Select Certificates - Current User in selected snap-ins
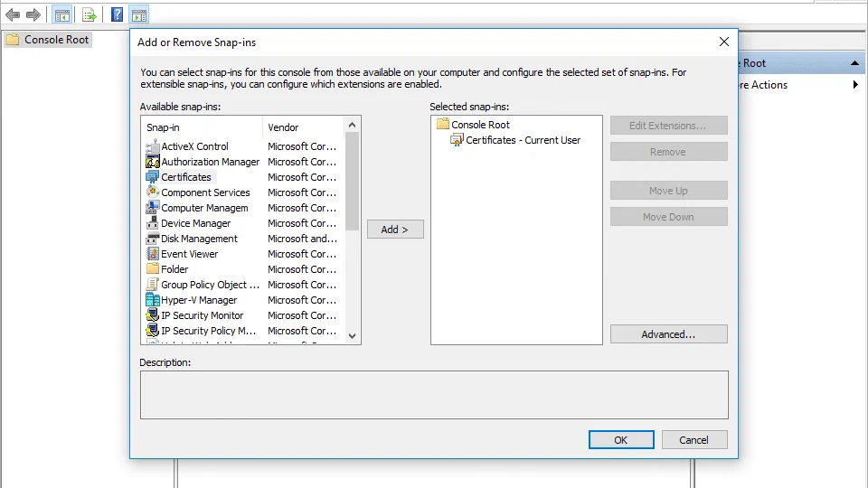The image size is (868, 488). click(x=524, y=140)
